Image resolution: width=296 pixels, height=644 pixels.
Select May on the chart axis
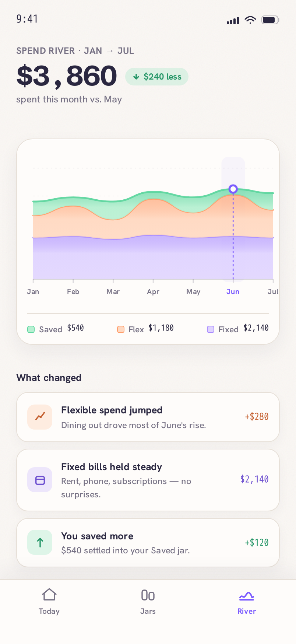pyautogui.click(x=193, y=292)
